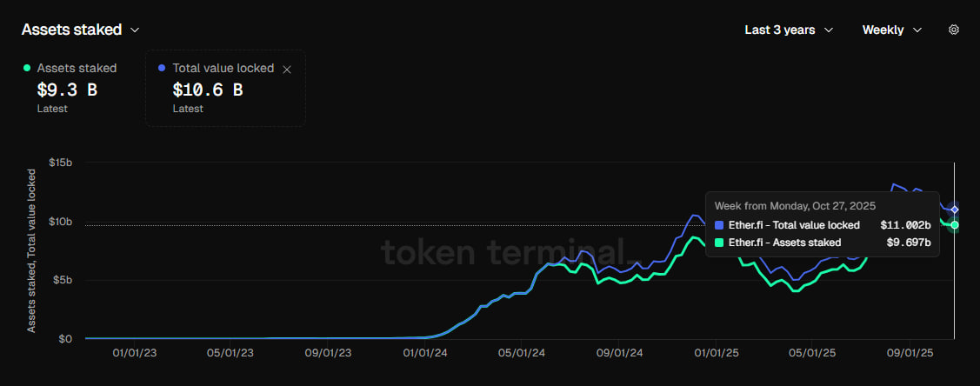Click the token terminal watermark
This screenshot has height=386, width=980.
(503, 252)
